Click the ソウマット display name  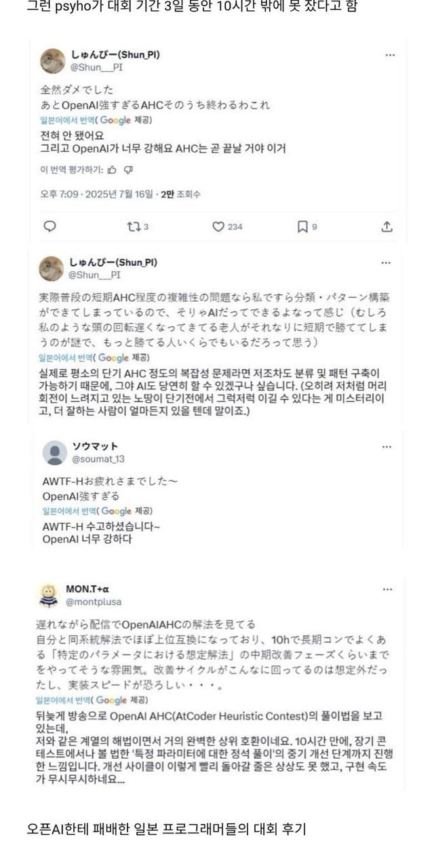point(95,446)
